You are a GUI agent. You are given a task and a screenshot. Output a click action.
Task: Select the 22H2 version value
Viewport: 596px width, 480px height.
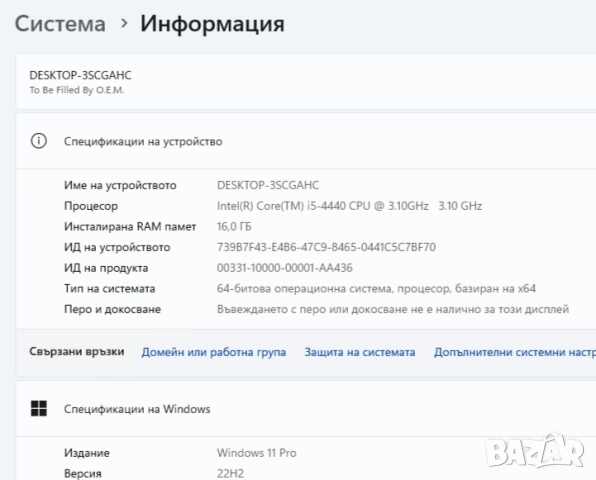tap(230, 474)
